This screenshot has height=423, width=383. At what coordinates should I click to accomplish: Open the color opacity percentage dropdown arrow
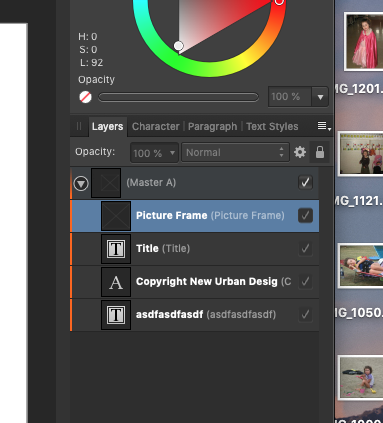point(320,97)
